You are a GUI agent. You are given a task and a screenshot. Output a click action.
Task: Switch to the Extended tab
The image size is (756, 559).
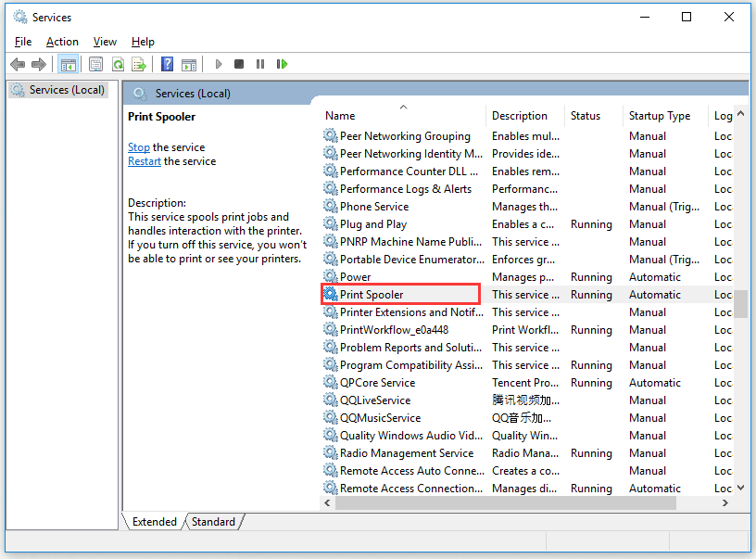click(x=155, y=522)
